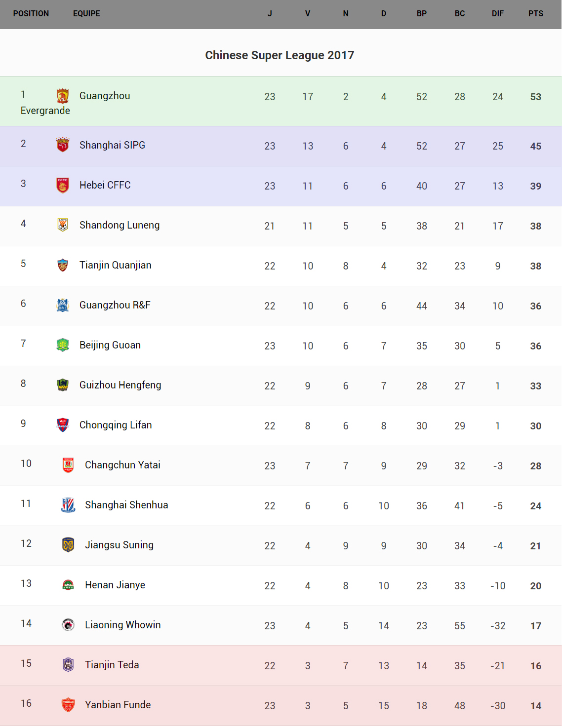Click the Tianjin Quanjian team badge
Viewport: 562px width, 728px height.
pyautogui.click(x=63, y=265)
